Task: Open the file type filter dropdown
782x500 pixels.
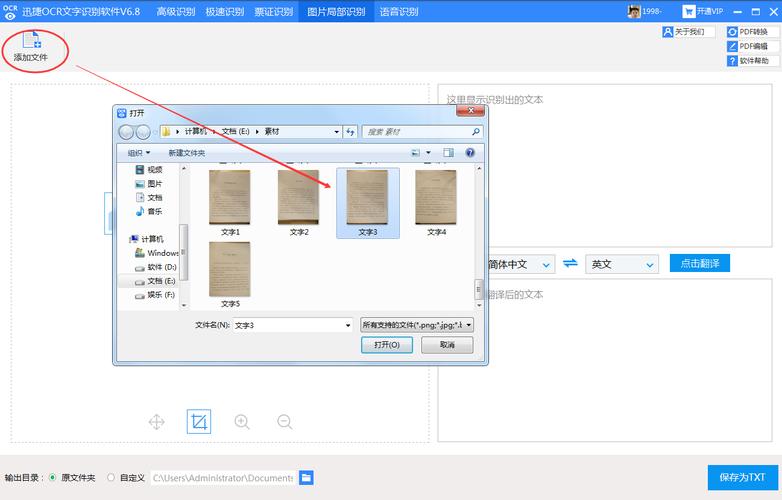Action: click(417, 325)
